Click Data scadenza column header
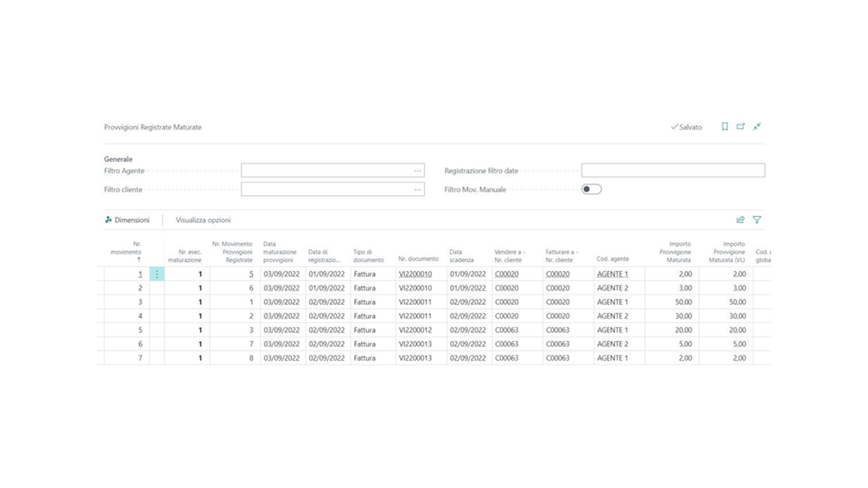Image resolution: width=868 pixels, height=488 pixels. [462, 256]
